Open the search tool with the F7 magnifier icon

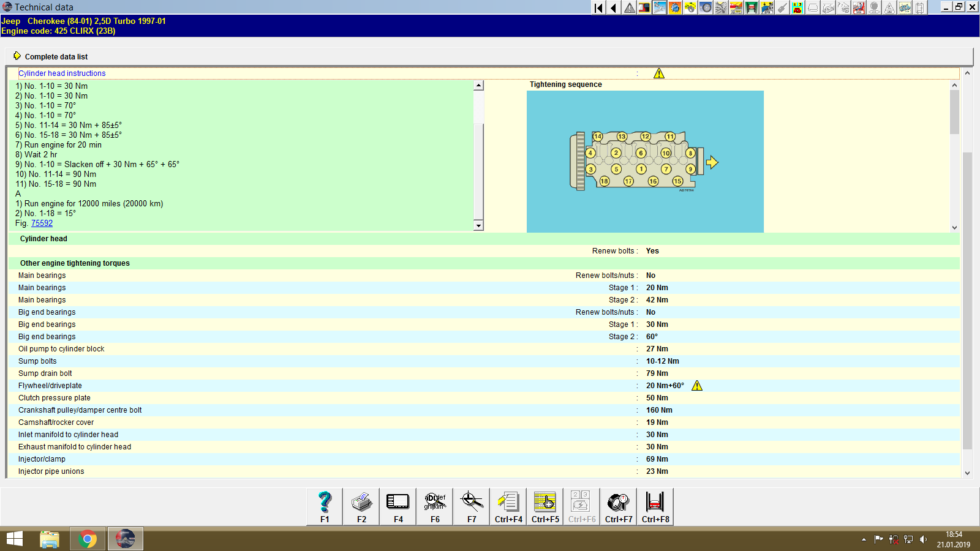point(471,506)
